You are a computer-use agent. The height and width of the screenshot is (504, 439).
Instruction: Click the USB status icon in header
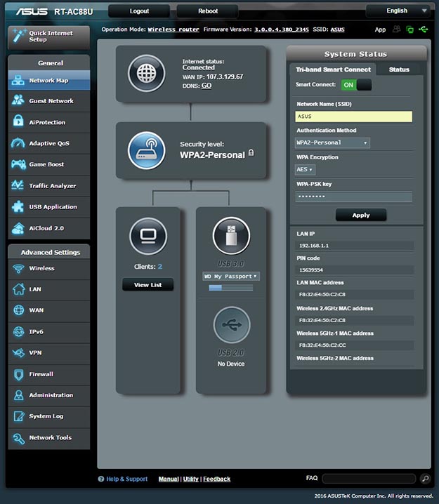click(x=423, y=29)
